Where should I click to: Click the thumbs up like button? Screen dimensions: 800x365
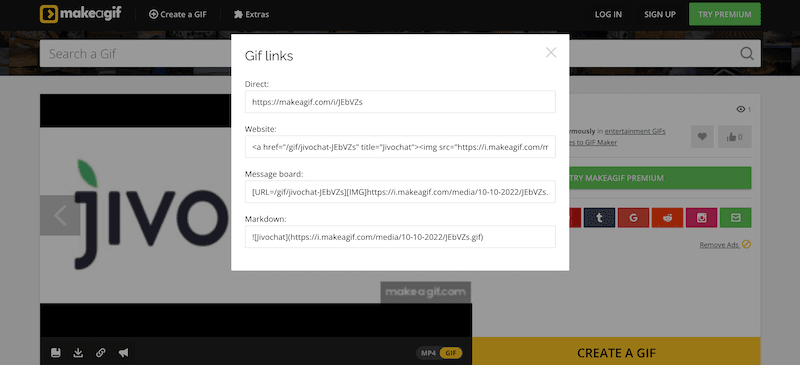pos(734,137)
